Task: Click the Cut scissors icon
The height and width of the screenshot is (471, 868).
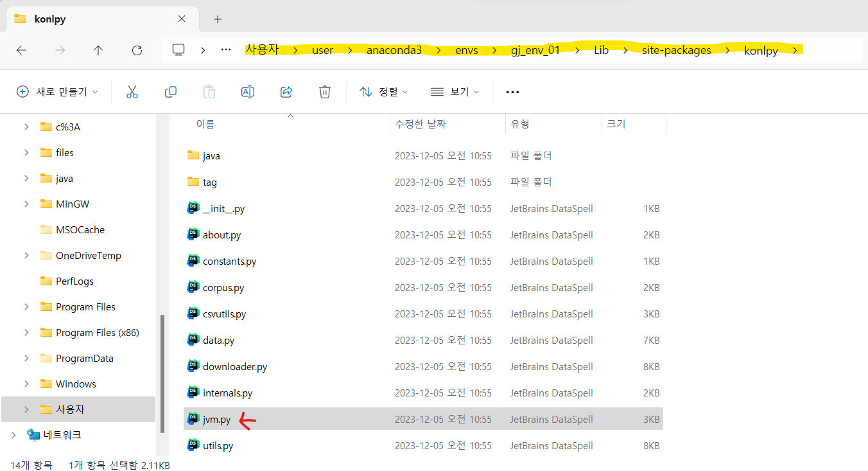Action: coord(132,92)
